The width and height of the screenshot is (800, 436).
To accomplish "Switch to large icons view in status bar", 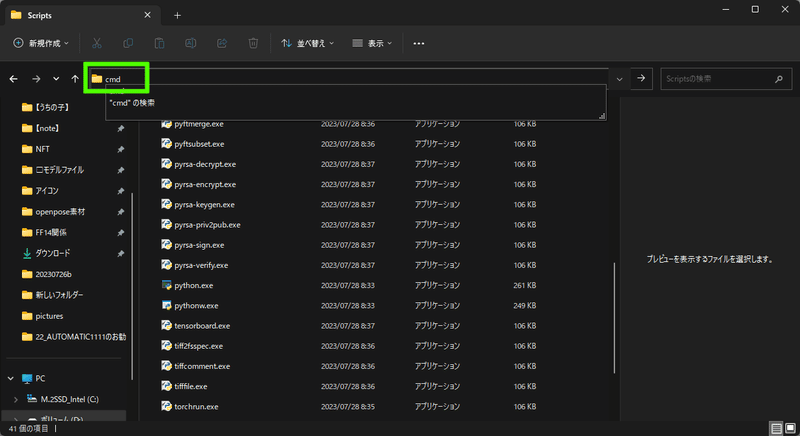I will click(790, 428).
